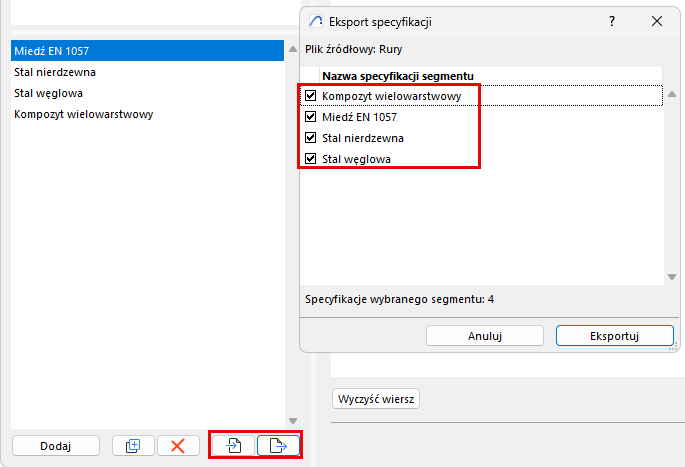This screenshot has height=467, width=685.
Task: Open help in Eksport specyfikacji dialog
Action: tap(612, 21)
